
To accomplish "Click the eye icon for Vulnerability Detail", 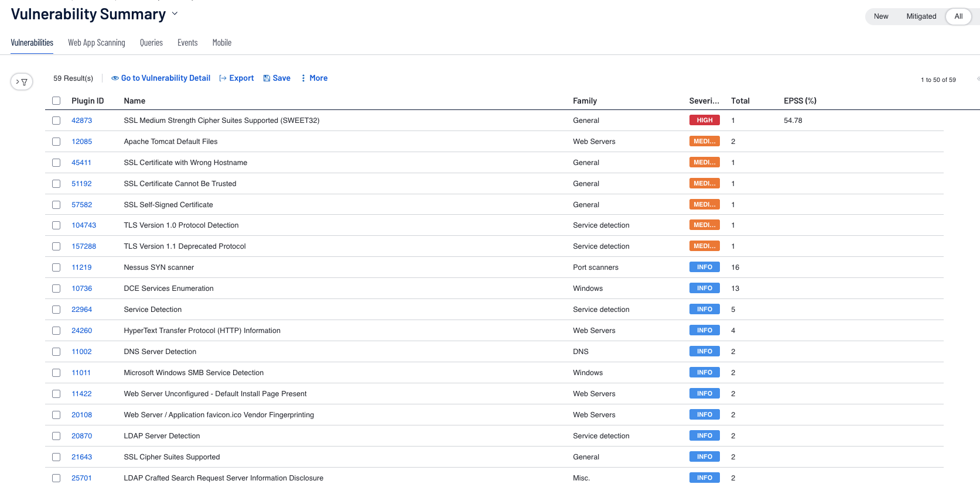I will [115, 78].
